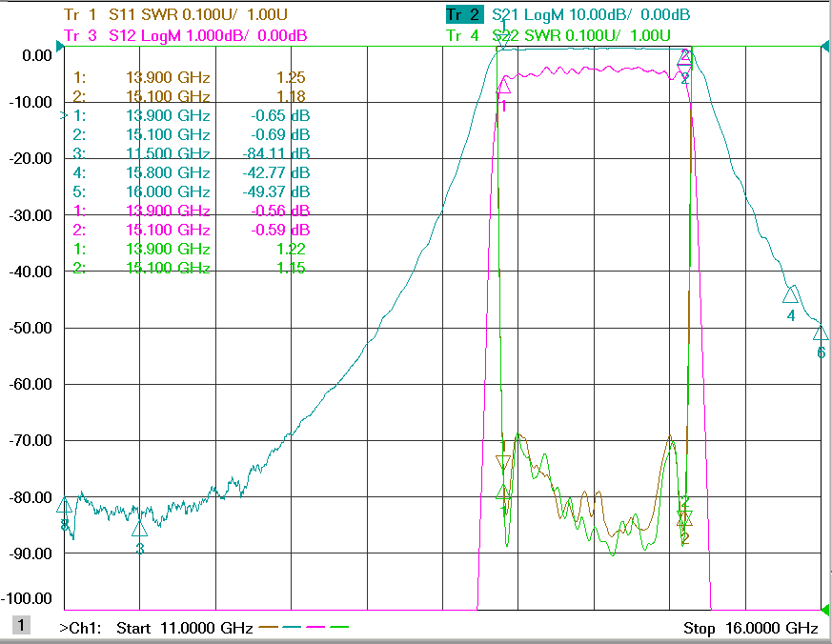This screenshot has width=832, height=644.
Task: Click brown marker 1 triangle on S11 trace
Action: (x=503, y=463)
